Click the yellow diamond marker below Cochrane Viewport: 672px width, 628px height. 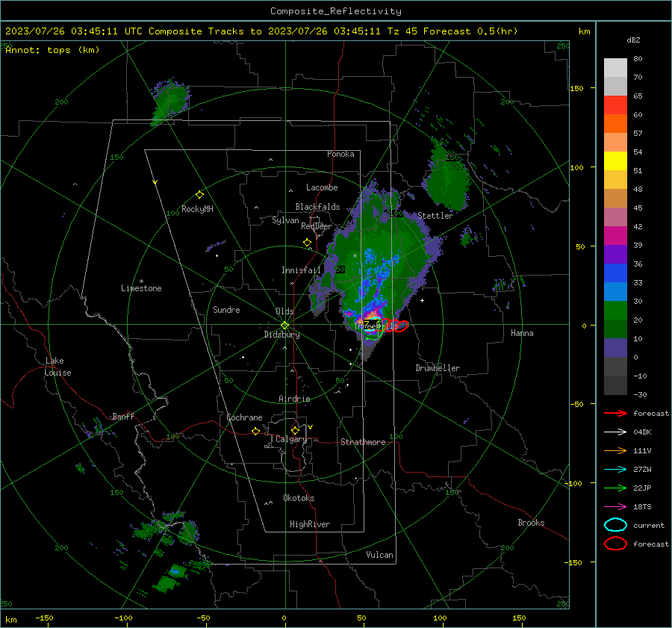[255, 432]
